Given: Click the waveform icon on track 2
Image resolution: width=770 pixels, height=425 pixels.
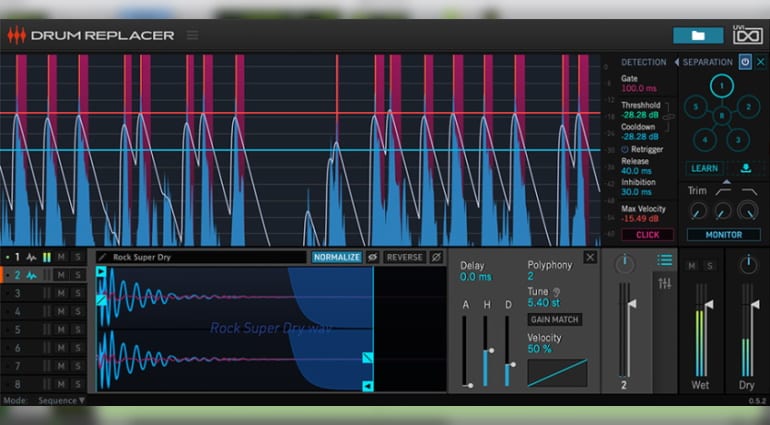Looking at the screenshot, I should pyautogui.click(x=31, y=275).
